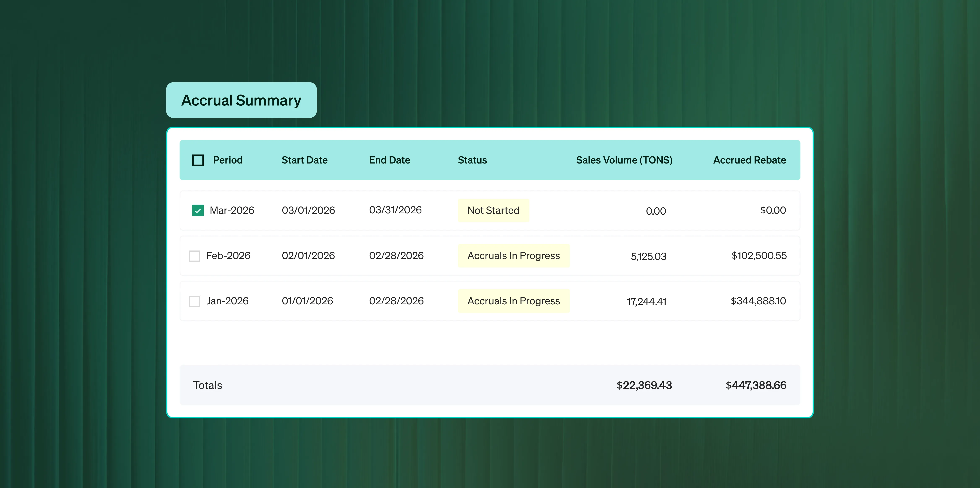Click the Accrual Summary title tab

(x=241, y=100)
